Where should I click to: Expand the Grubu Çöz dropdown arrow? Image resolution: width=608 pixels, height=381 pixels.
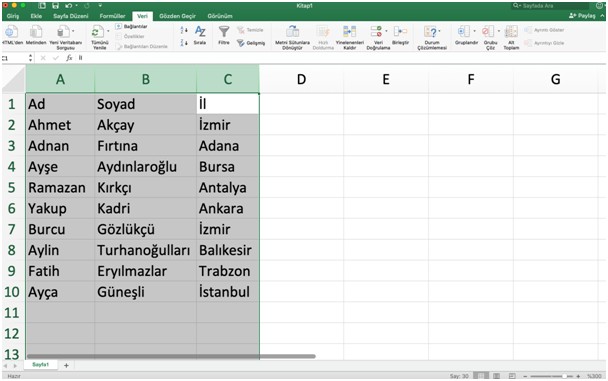point(499,31)
